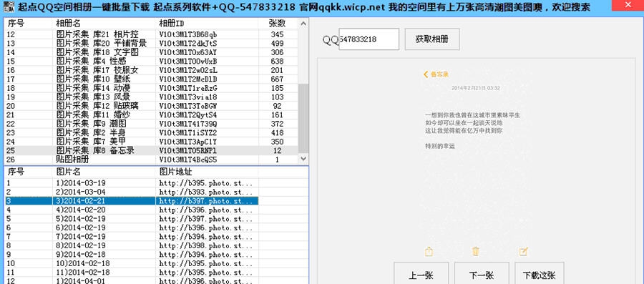The width and height of the screenshot is (644, 284).
Task: Click album ID V10t3MlT4BcQS5
Action: click(188, 160)
